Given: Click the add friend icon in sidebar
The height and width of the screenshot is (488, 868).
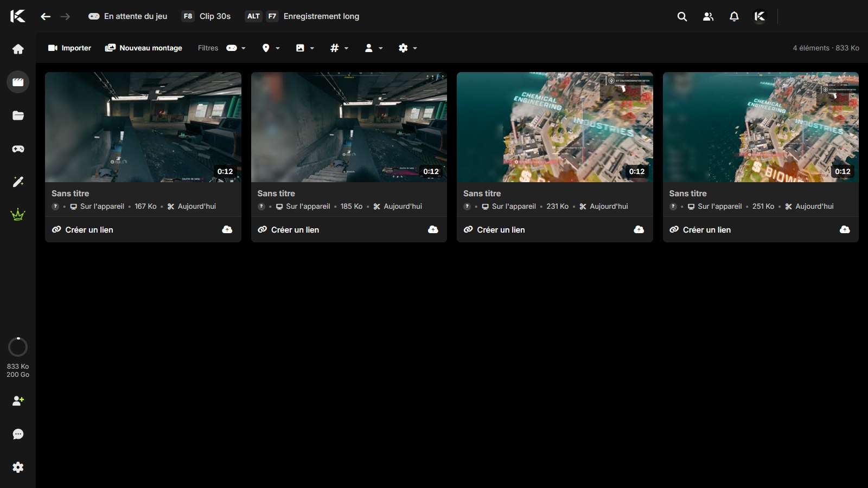Looking at the screenshot, I should (x=18, y=401).
